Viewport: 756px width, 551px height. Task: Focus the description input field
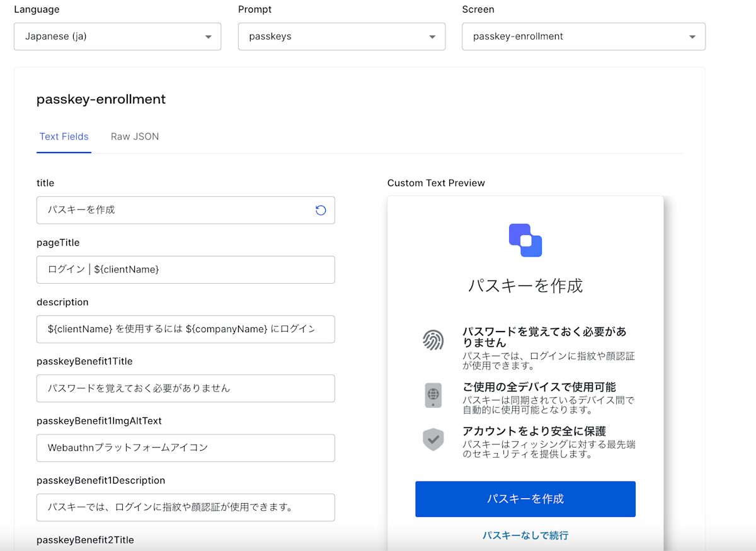coord(186,329)
